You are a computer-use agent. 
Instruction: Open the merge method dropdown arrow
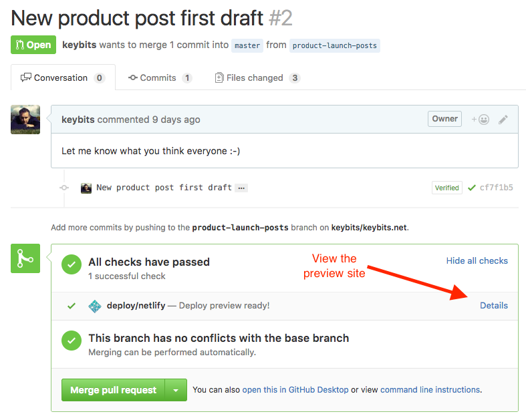[176, 390]
